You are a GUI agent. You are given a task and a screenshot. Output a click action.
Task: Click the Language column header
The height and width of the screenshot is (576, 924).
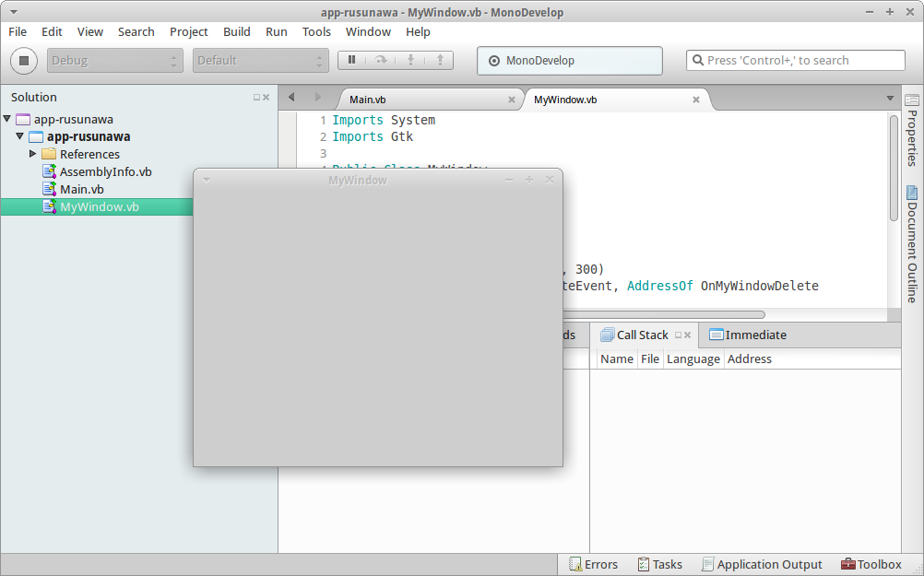(x=693, y=359)
